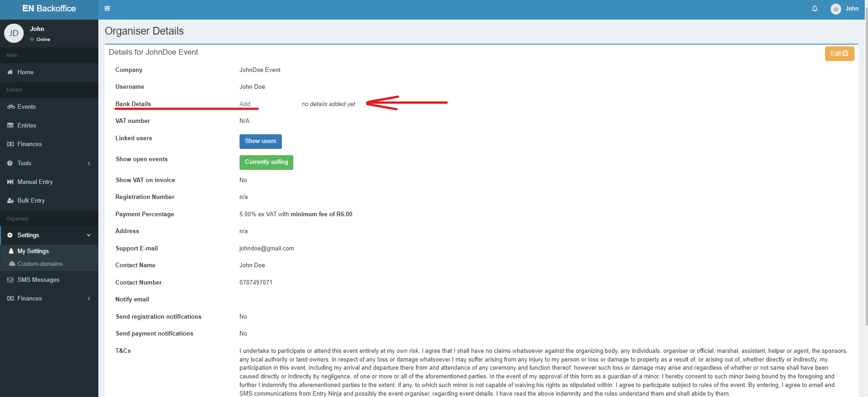868x397 pixels.
Task: Click the Bulk Entry user-plus icon
Action: point(10,200)
